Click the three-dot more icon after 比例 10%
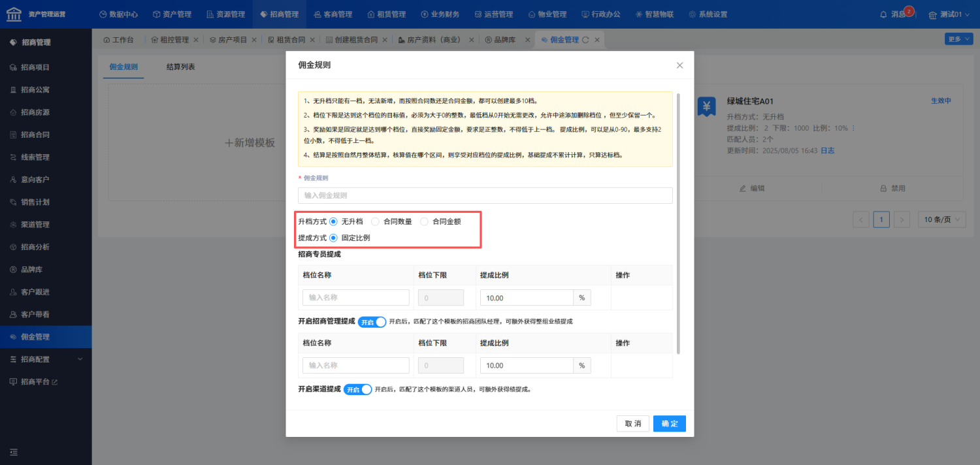This screenshot has height=465, width=980. [x=853, y=128]
